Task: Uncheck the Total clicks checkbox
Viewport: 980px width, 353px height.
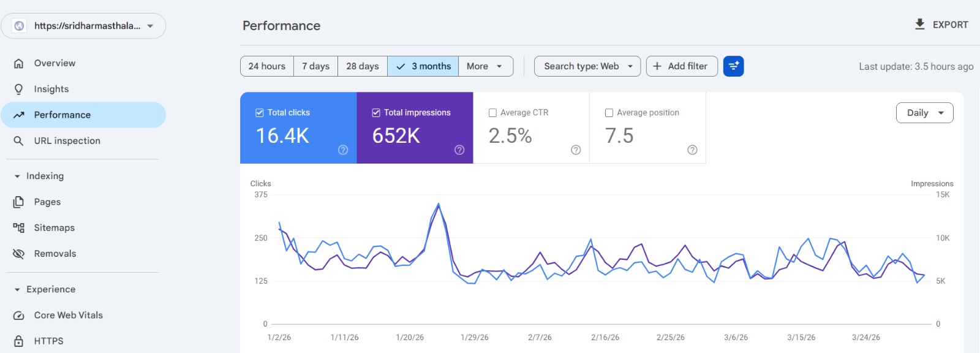Action: point(260,113)
